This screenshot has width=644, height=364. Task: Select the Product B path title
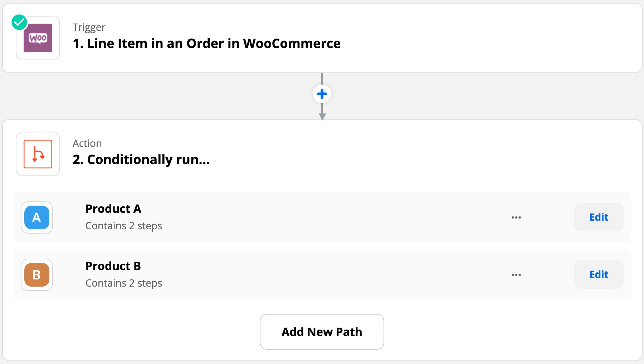click(x=113, y=266)
